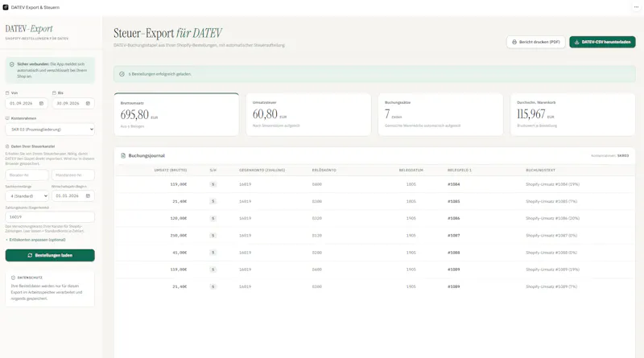
Task: Open the Kontenrahmen SKR 03 dropdown
Action: pos(50,130)
